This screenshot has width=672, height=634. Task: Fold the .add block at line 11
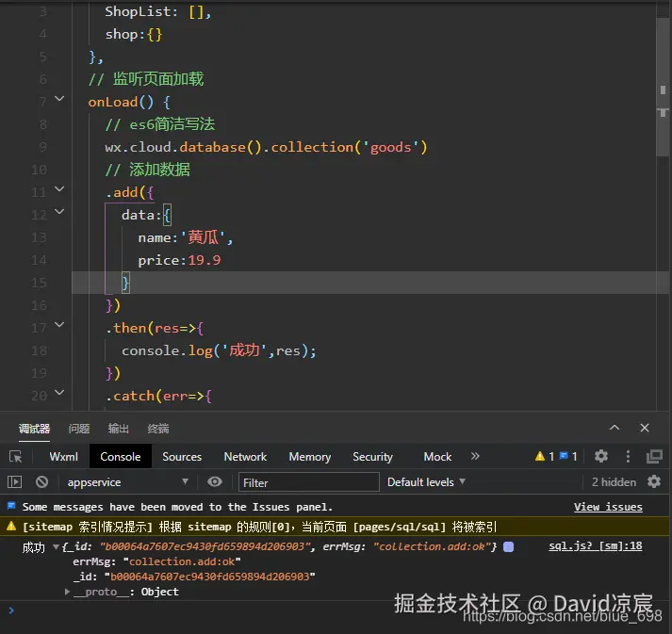click(59, 189)
